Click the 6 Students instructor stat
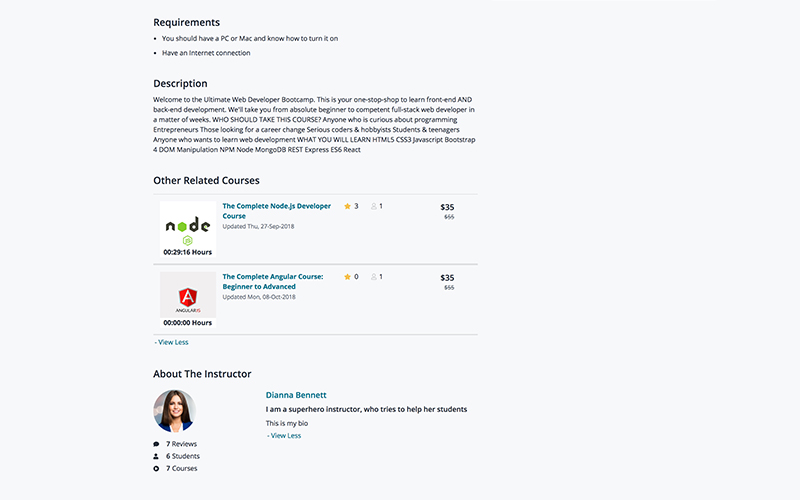800x500 pixels. 182,456
